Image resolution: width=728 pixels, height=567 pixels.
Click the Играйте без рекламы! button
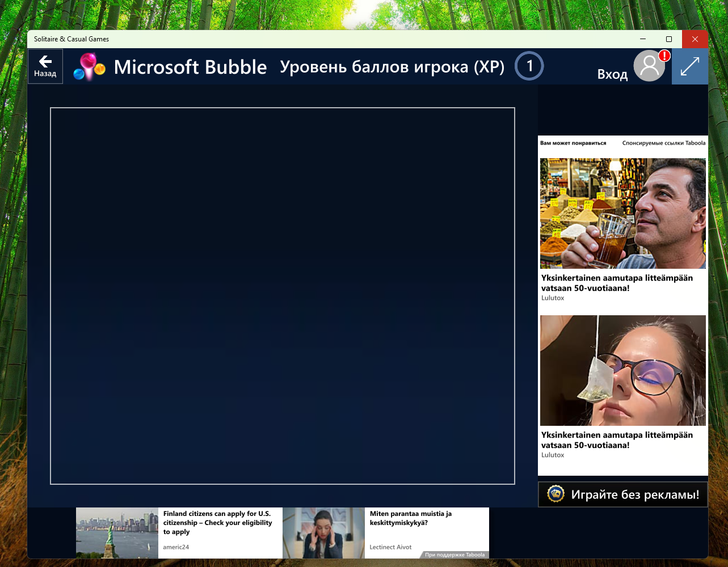pyautogui.click(x=623, y=494)
